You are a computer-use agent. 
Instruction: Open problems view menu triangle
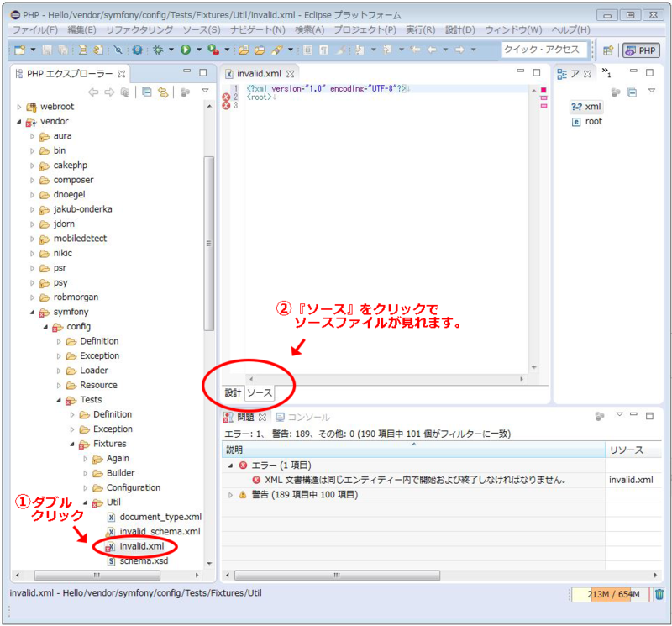[619, 414]
